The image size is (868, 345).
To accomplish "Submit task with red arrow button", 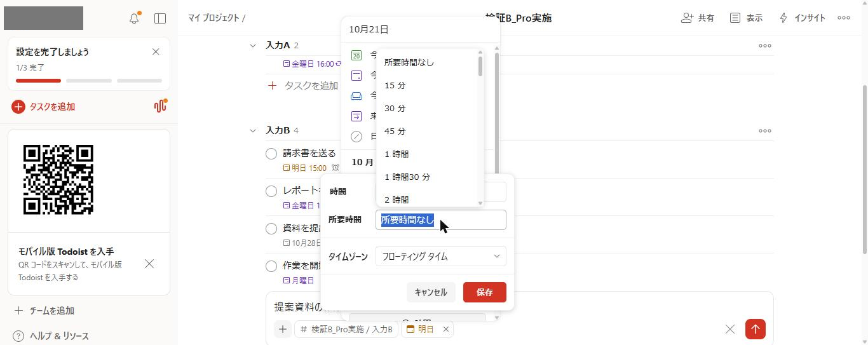I will [x=756, y=329].
